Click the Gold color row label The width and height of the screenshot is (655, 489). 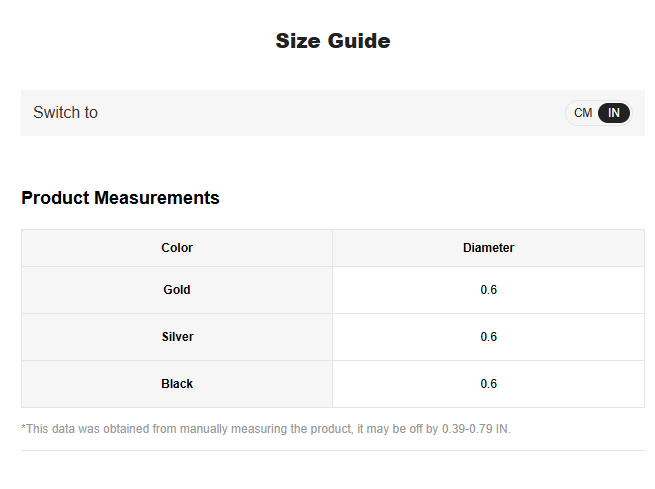click(177, 290)
